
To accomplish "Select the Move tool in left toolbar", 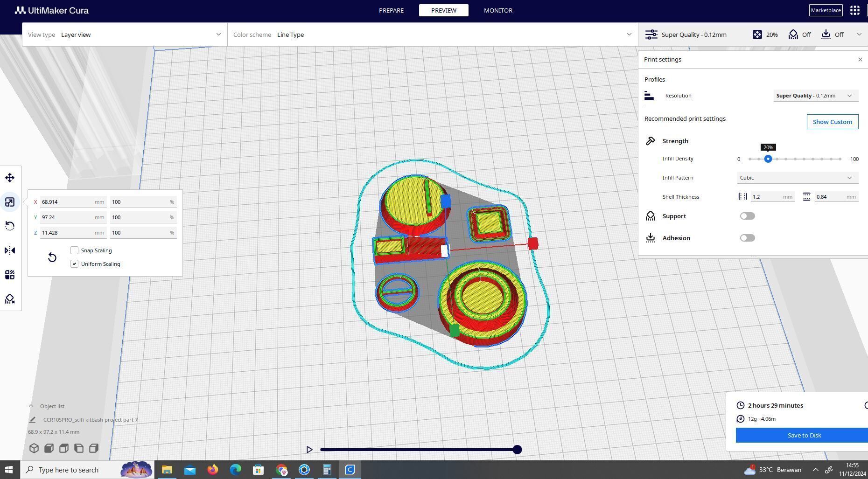I will pyautogui.click(x=10, y=178).
